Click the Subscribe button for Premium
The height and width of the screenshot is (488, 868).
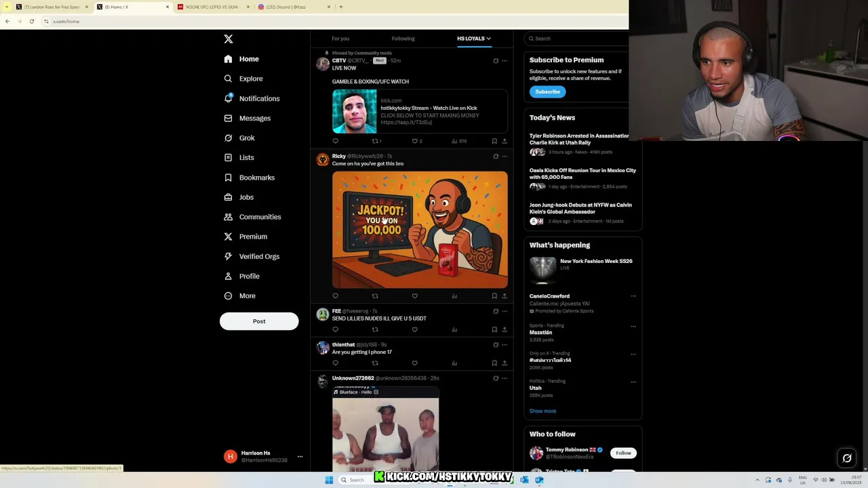[547, 91]
